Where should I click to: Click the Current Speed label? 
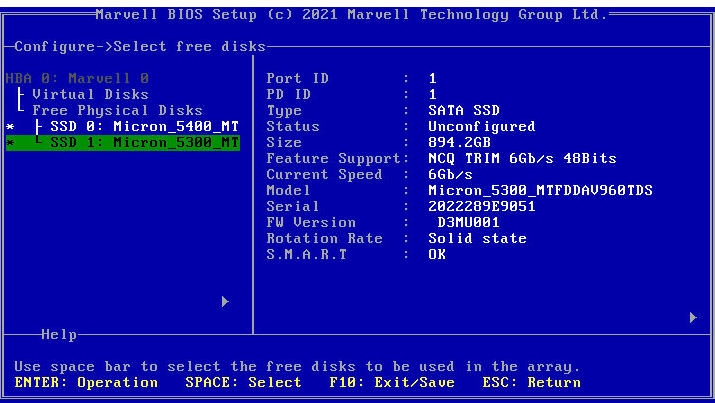pyautogui.click(x=325, y=175)
